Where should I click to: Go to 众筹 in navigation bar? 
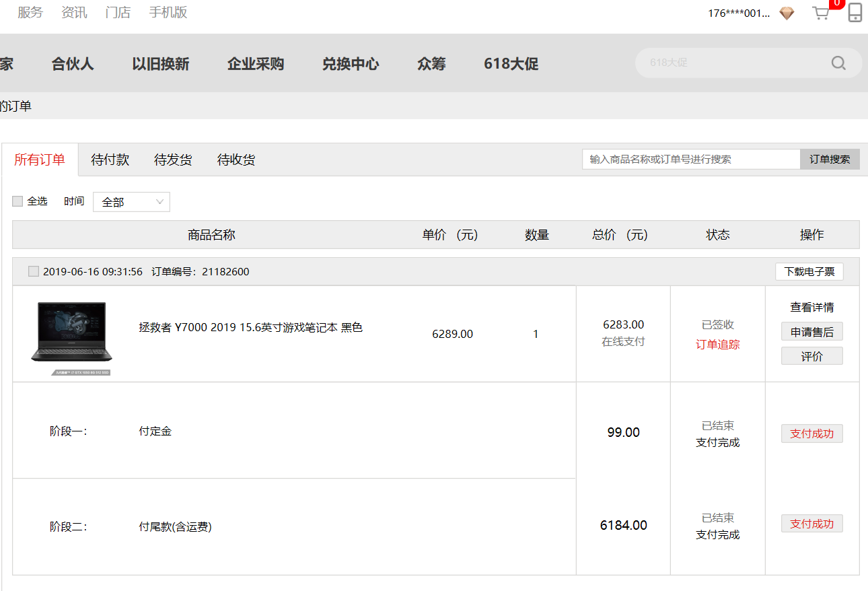point(431,64)
